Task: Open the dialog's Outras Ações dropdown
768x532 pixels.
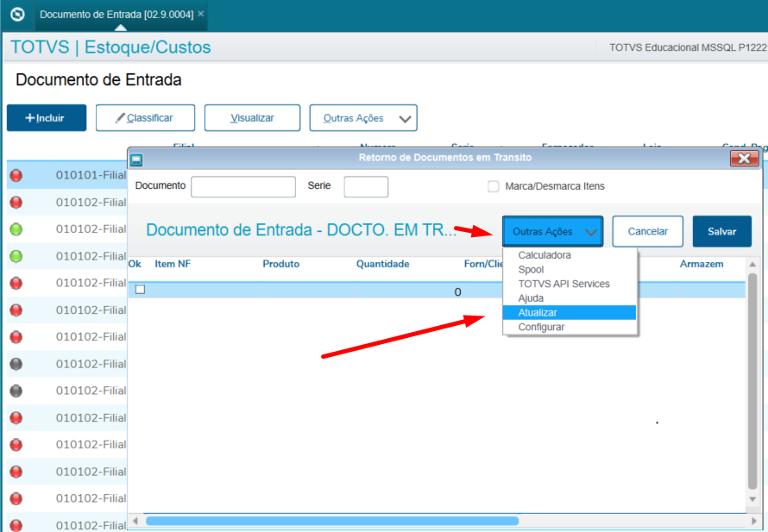Action: pos(552,231)
